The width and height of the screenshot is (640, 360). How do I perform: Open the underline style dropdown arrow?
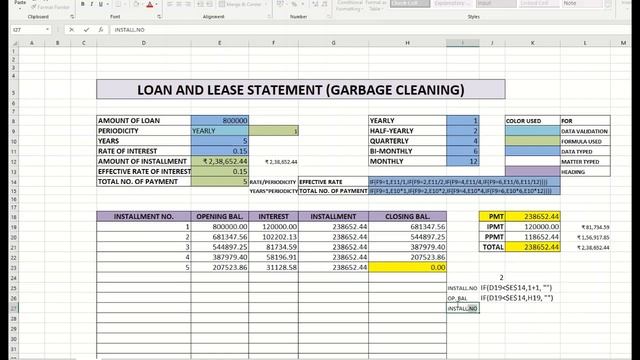(x=107, y=4)
